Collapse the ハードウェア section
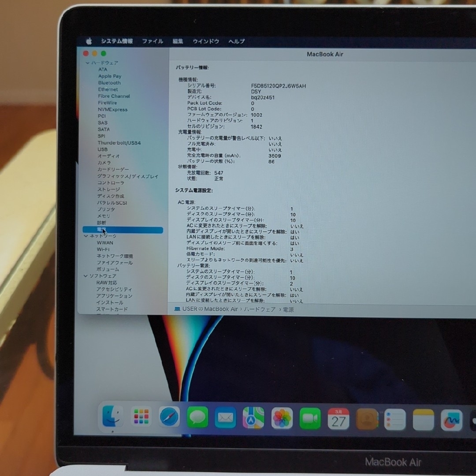The width and height of the screenshot is (476, 476). coord(87,63)
